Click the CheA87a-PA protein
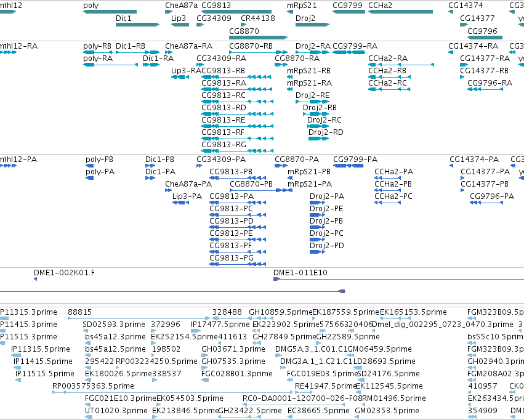This screenshot has height=420, width=524. (x=169, y=190)
